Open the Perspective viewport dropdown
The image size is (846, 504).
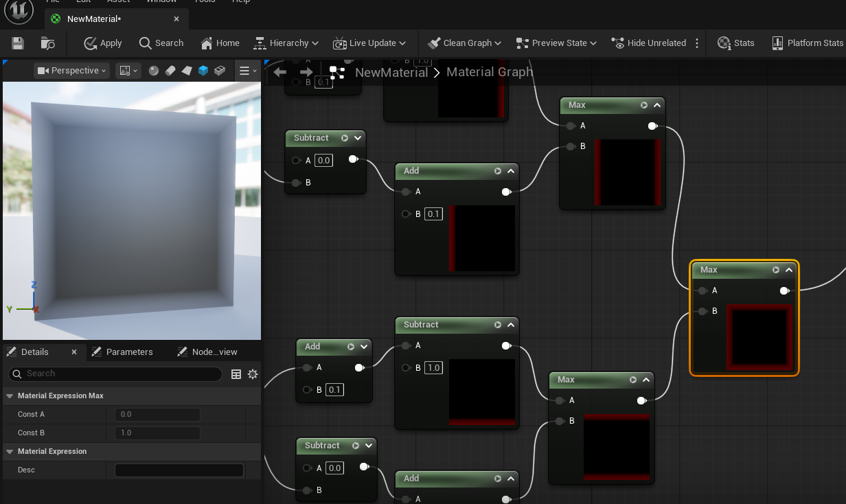(x=72, y=70)
